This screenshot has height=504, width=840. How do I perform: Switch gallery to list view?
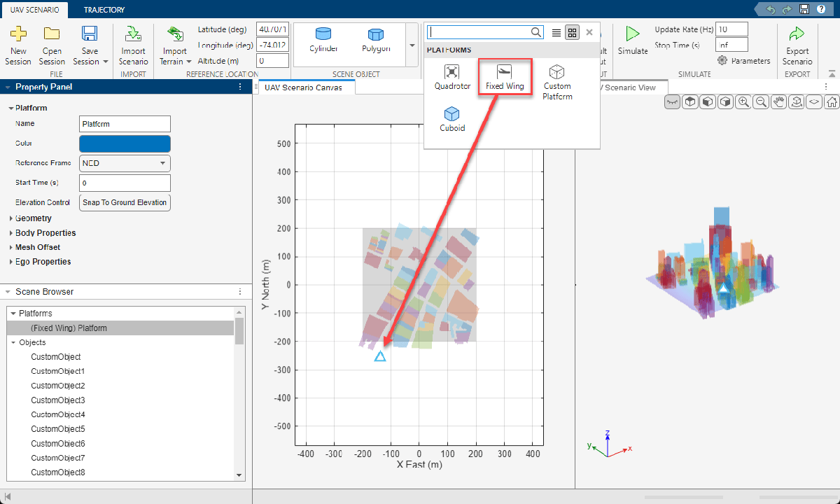click(556, 32)
